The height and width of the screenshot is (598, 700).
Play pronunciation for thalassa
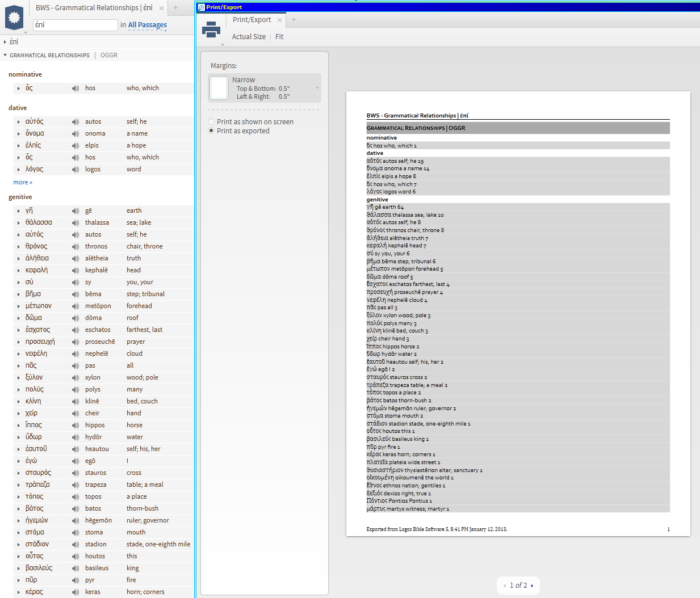pos(76,223)
